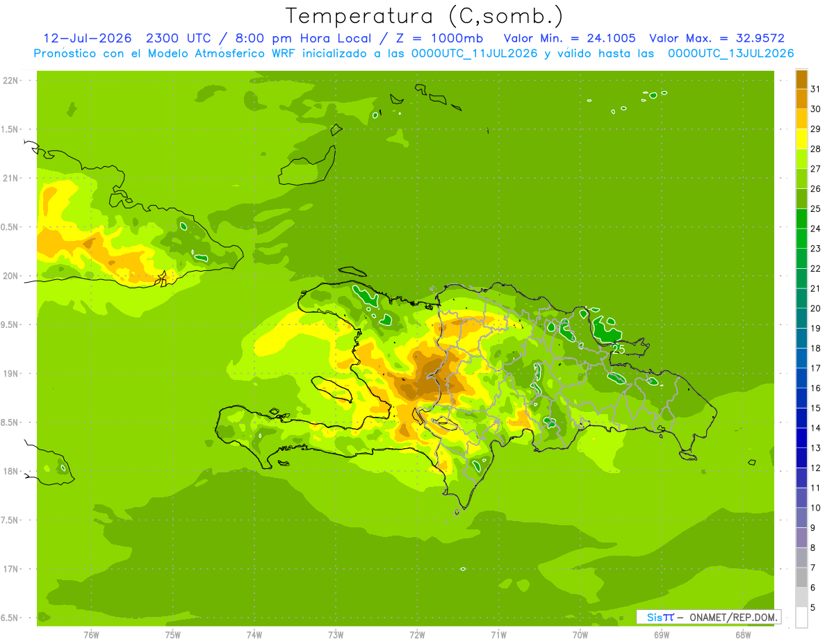Click the "18N" latitude label

click(10, 471)
